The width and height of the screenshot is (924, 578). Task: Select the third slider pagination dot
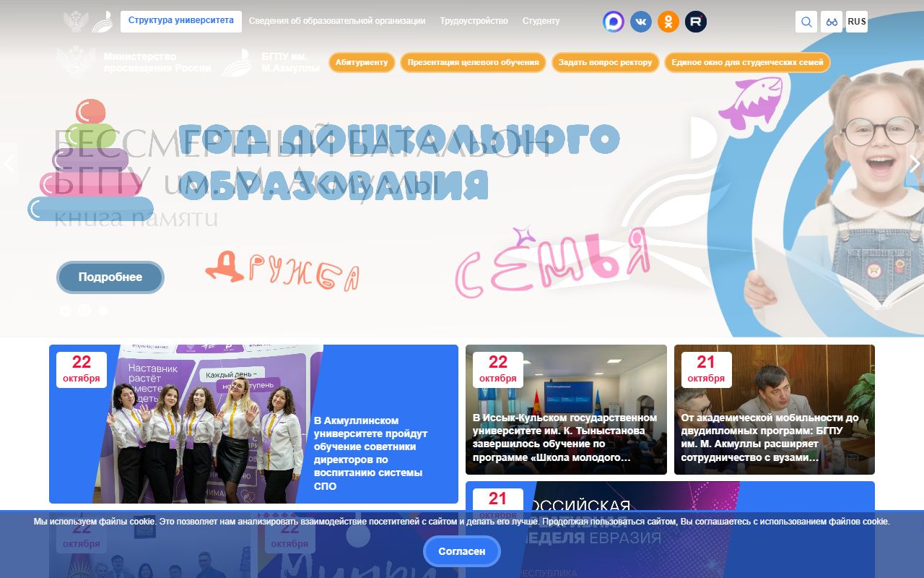[103, 311]
